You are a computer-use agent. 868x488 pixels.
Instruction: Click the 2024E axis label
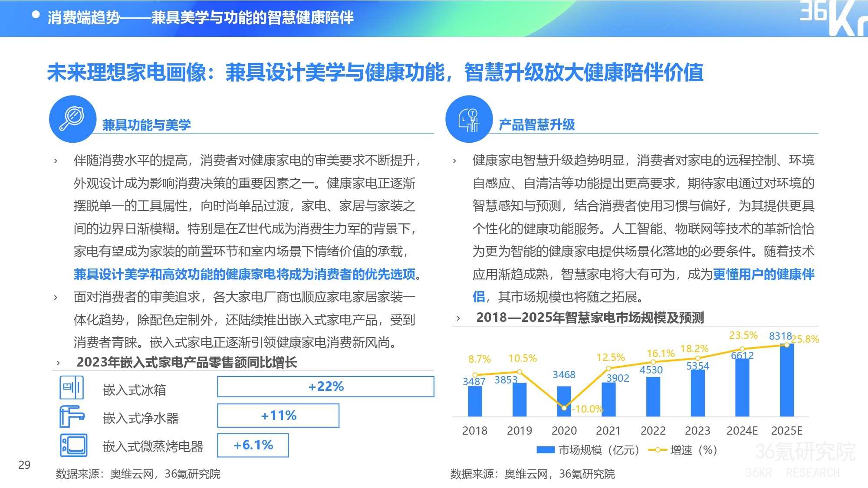click(742, 431)
